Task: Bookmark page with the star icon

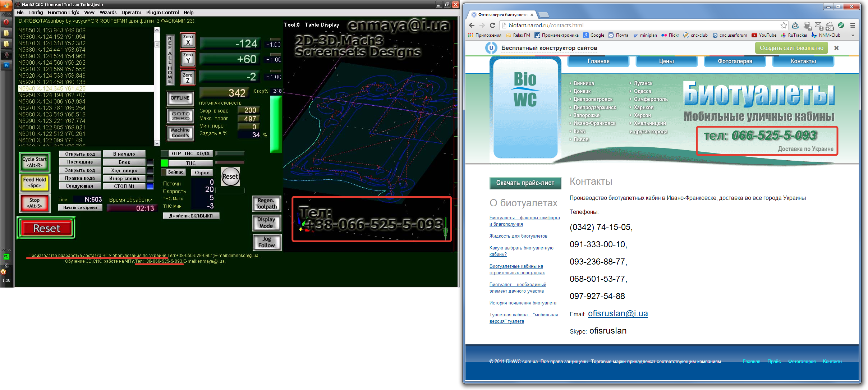Action: pyautogui.click(x=784, y=25)
